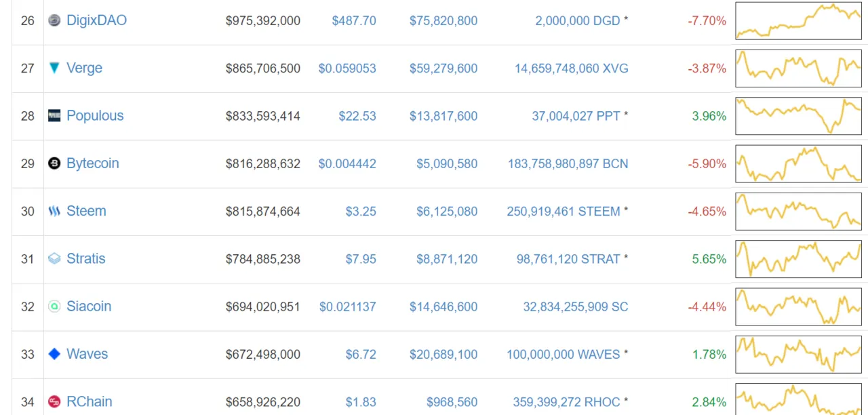Open the Verge 7-day price sparkline
This screenshot has height=415, width=868.
(798, 68)
